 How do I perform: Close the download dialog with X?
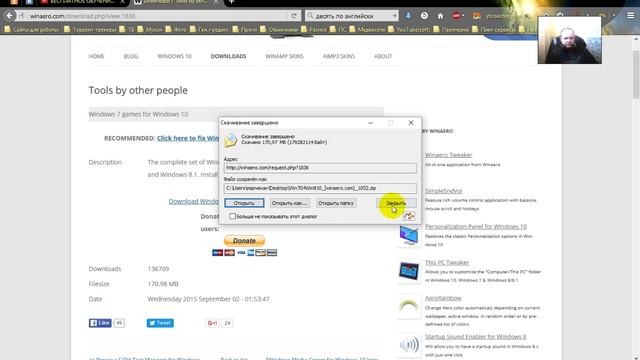tap(411, 123)
